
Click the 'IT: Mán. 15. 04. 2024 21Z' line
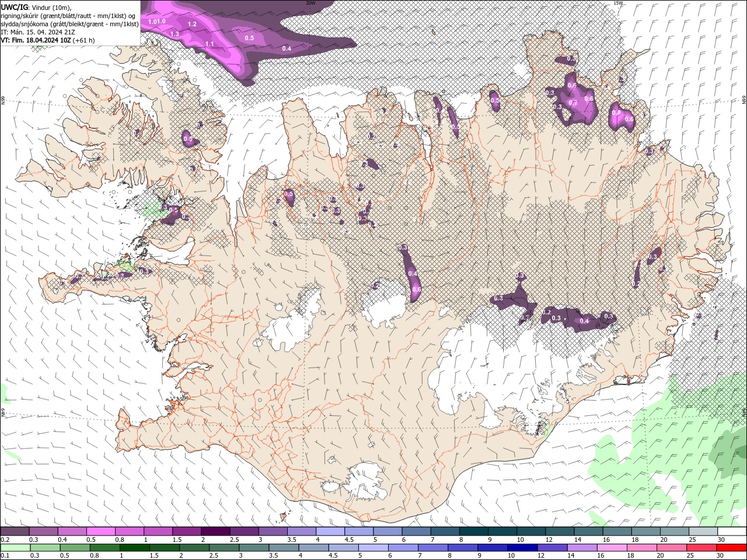click(37, 32)
